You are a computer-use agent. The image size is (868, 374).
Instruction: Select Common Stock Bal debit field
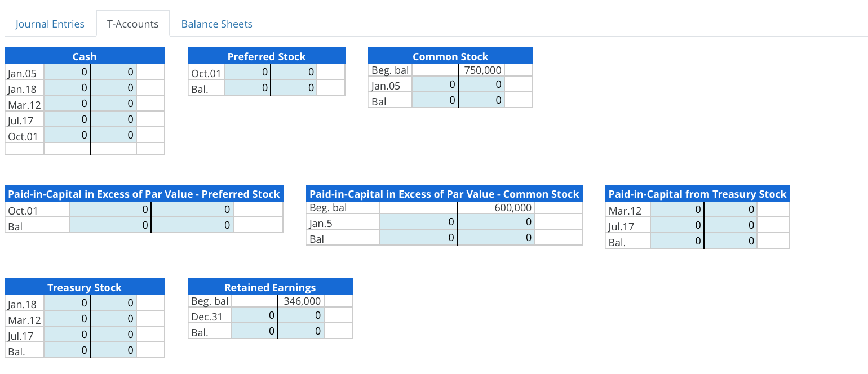pos(435,101)
